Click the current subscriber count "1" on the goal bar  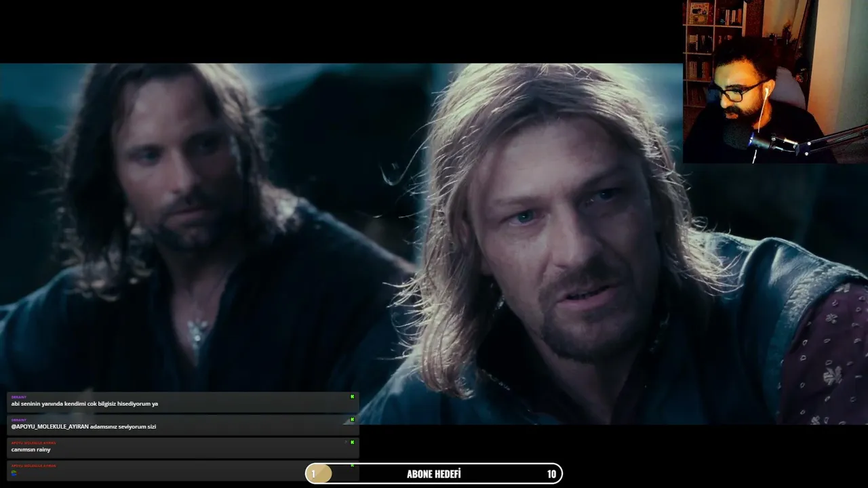click(x=313, y=474)
